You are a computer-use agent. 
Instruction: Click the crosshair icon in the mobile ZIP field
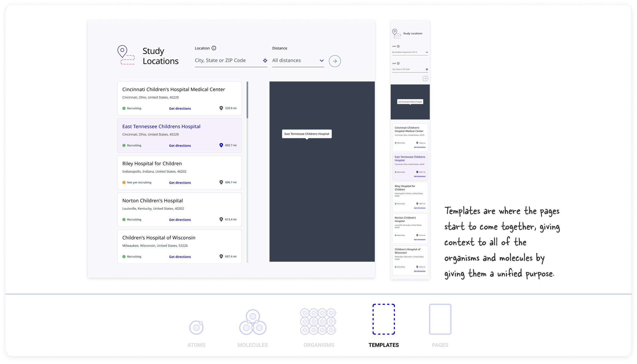pyautogui.click(x=427, y=69)
